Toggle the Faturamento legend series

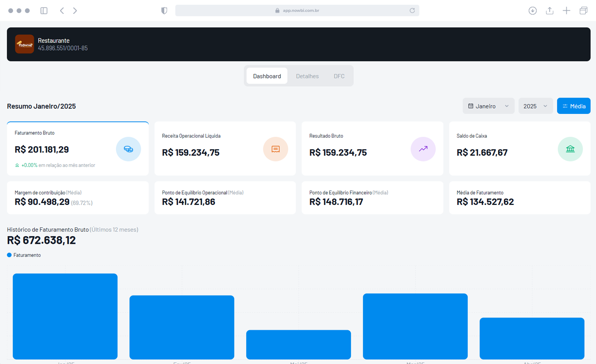(24, 255)
